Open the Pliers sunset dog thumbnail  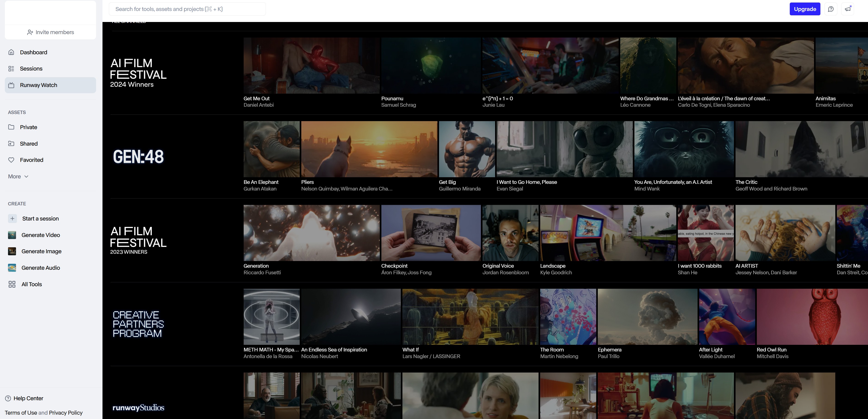[x=369, y=149]
